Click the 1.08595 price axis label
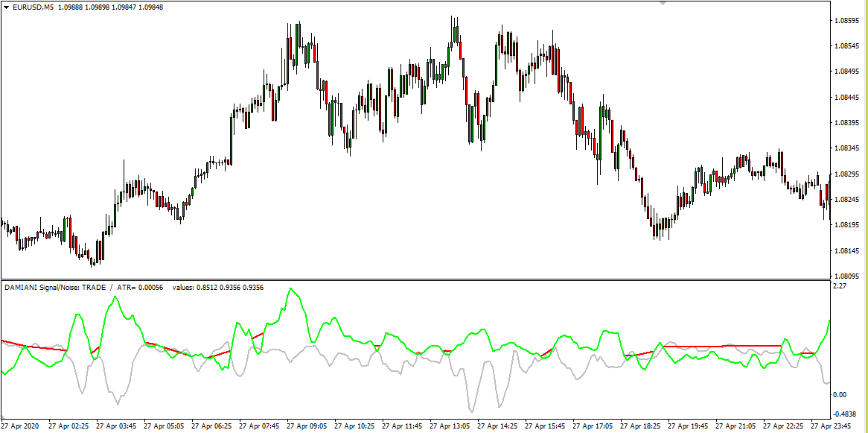Image resolution: width=868 pixels, height=433 pixels. click(849, 20)
